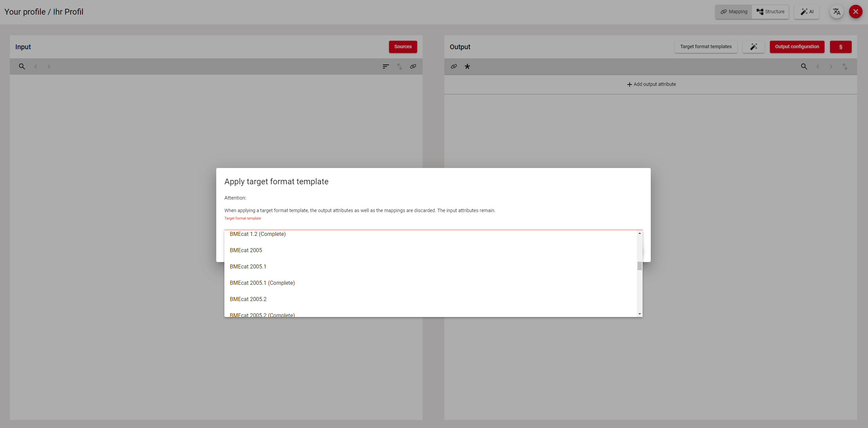
Task: Open the AI button in header
Action: 807,12
